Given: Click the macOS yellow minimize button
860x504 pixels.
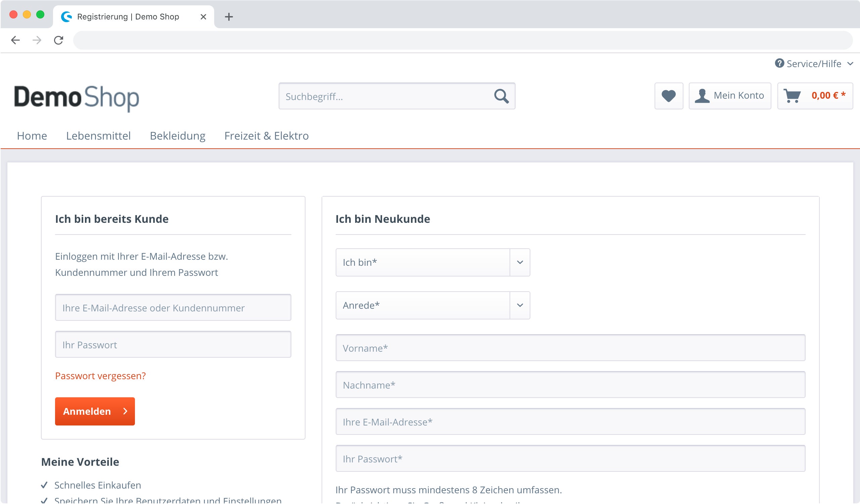Looking at the screenshot, I should 27,14.
